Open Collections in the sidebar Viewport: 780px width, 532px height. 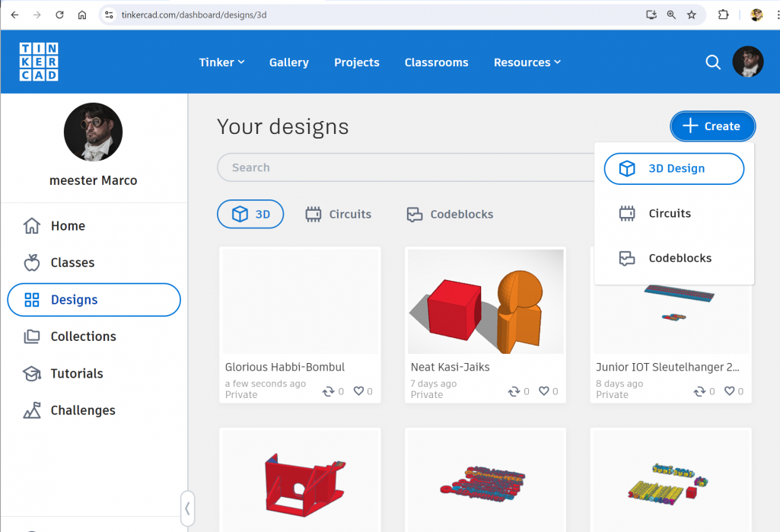pos(83,336)
